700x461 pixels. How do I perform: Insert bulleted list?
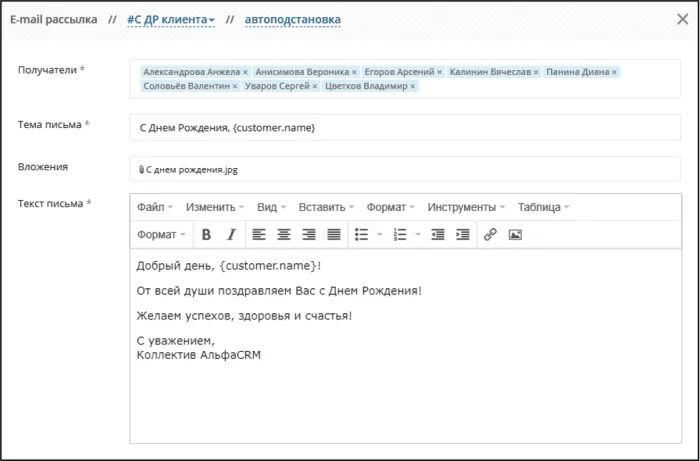[x=361, y=234]
